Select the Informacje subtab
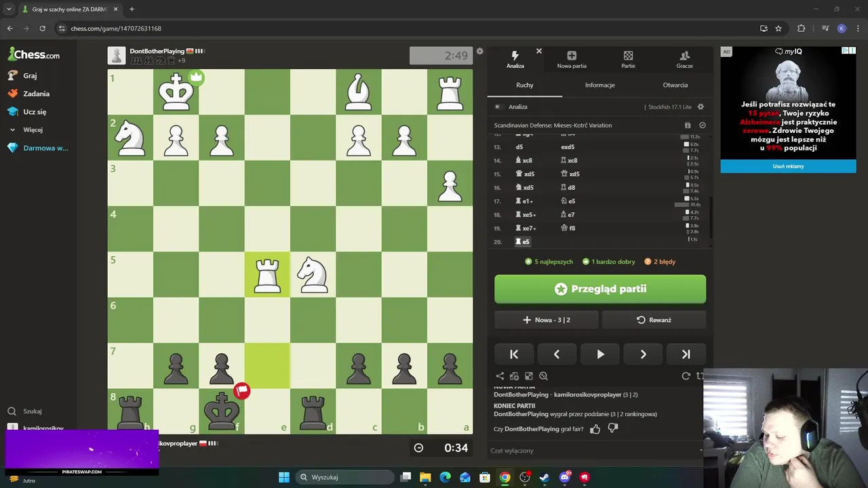Image resolution: width=868 pixels, height=488 pixels. pos(599,85)
